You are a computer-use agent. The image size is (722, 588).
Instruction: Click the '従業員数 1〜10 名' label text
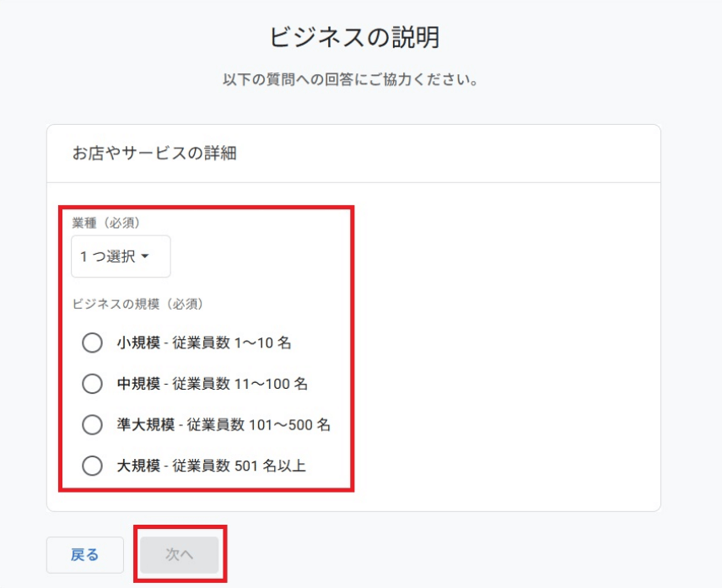point(232,343)
